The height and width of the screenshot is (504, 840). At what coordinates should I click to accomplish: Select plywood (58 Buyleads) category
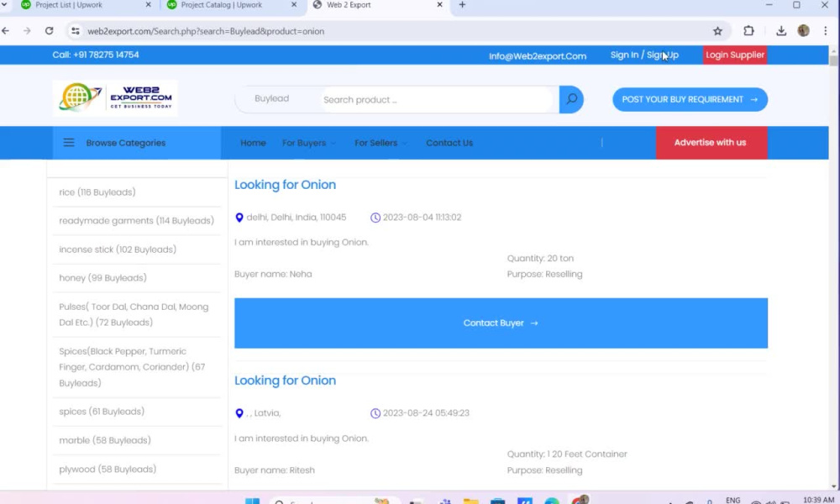(108, 469)
